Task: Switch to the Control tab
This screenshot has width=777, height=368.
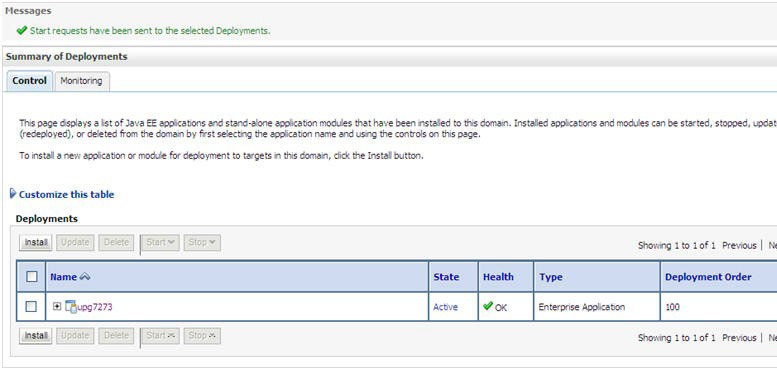Action: pos(29,81)
